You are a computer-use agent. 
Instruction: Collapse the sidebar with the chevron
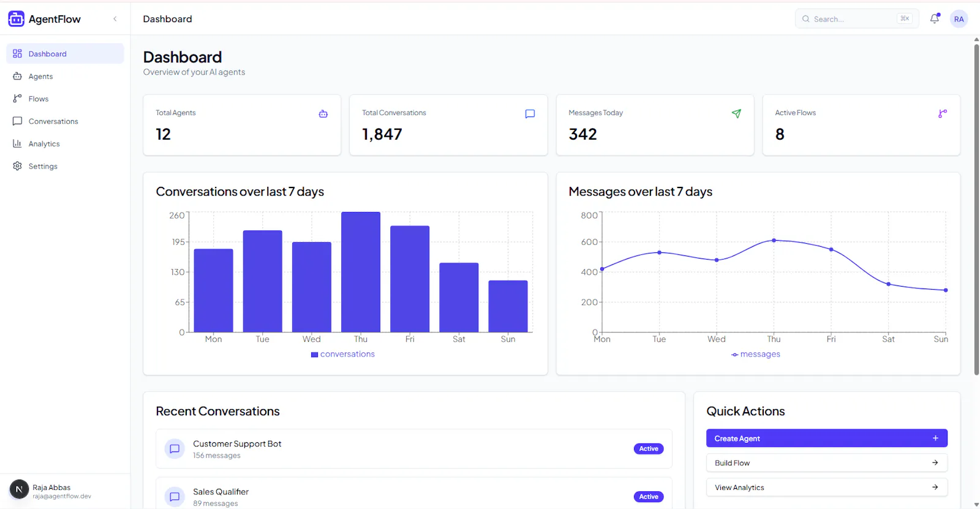(115, 19)
